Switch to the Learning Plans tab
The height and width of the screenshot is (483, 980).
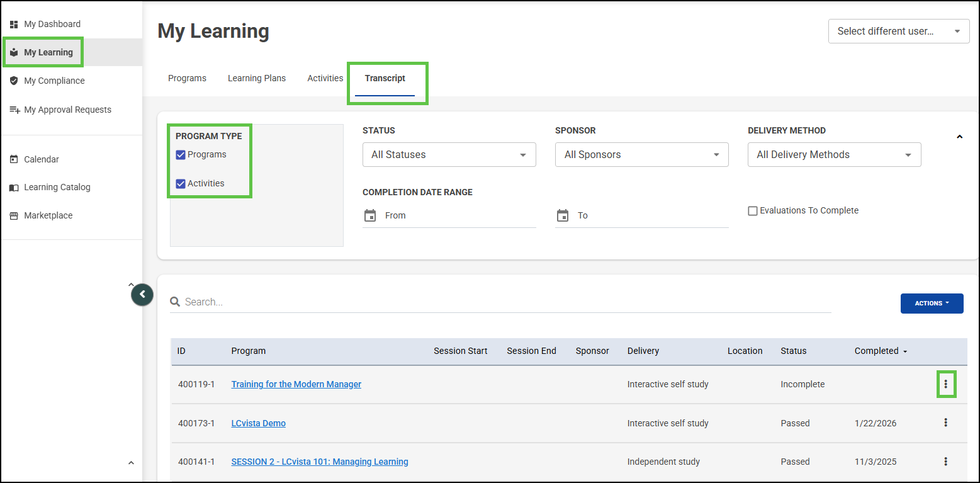[x=257, y=79]
